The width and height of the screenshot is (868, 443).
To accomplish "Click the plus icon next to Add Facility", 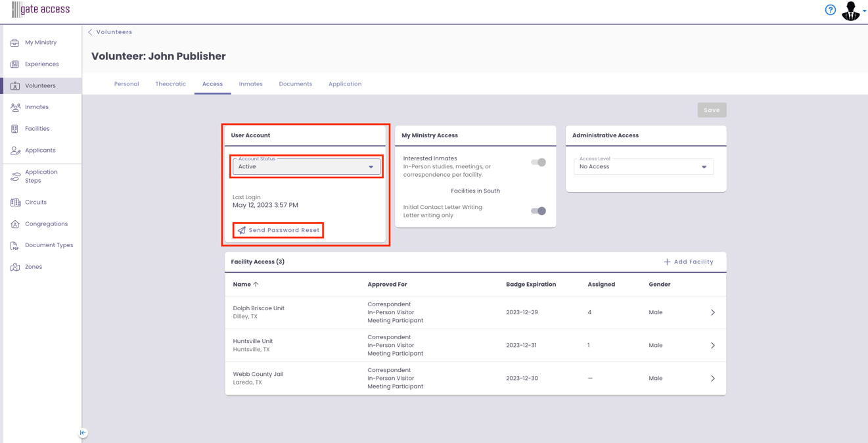I will [x=667, y=262].
